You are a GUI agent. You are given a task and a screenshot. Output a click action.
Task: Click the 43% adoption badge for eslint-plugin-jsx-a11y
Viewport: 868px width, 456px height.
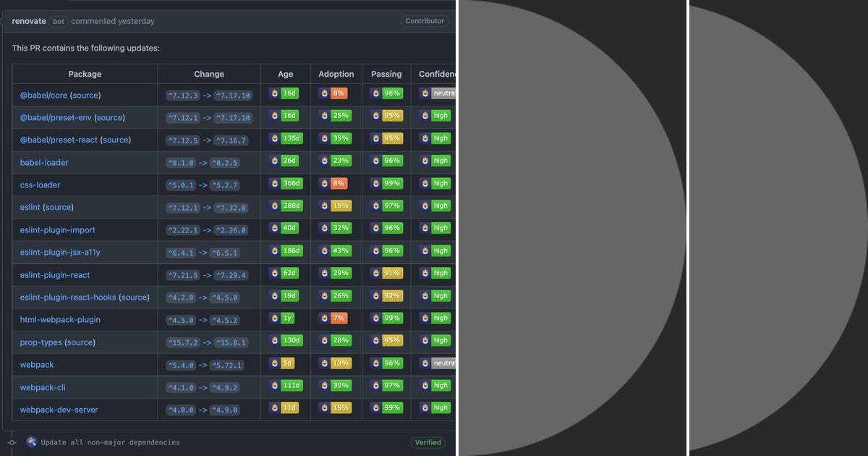pyautogui.click(x=335, y=250)
